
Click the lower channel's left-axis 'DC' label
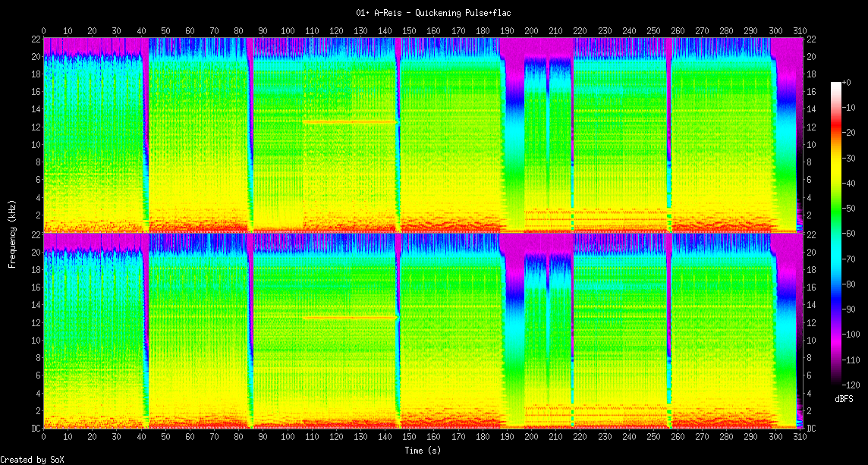click(x=35, y=428)
